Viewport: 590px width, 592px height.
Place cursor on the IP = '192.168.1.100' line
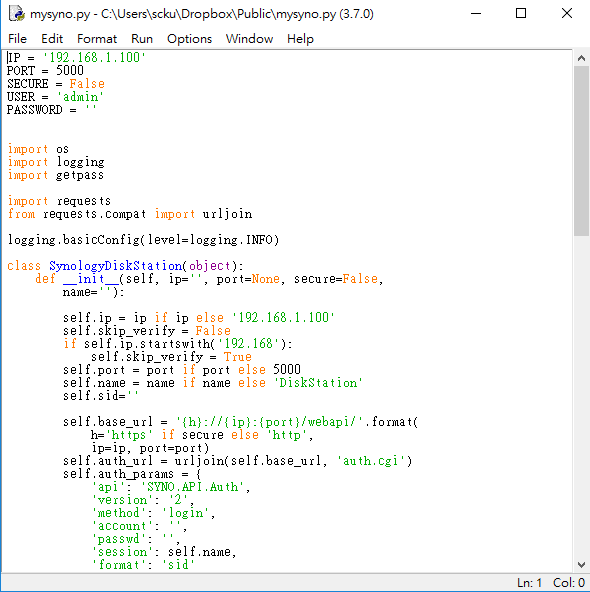[x=76, y=57]
